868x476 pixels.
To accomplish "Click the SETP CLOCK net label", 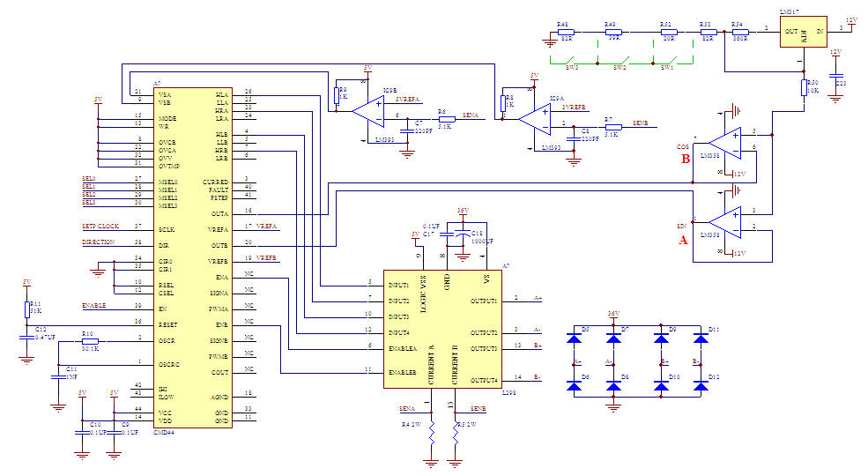I will pyautogui.click(x=100, y=227).
